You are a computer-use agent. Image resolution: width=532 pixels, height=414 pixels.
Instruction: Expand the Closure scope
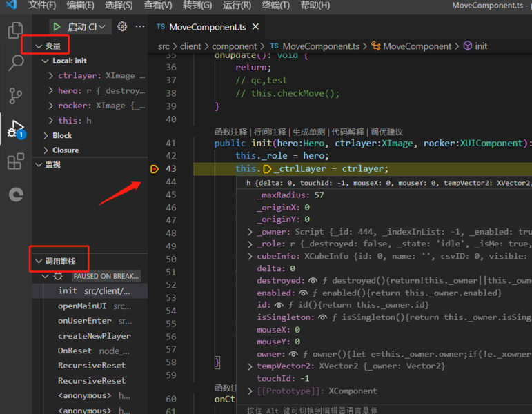[46, 150]
